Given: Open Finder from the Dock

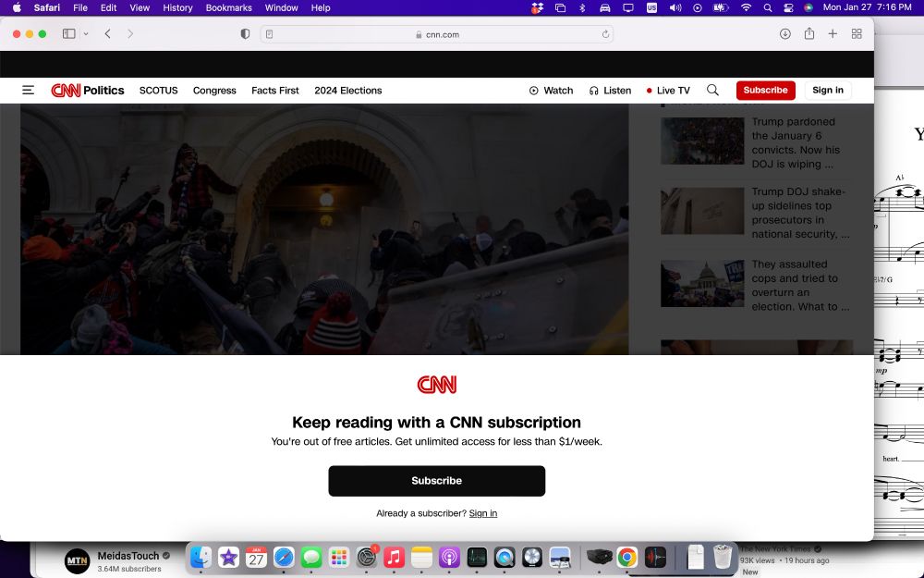Looking at the screenshot, I should pyautogui.click(x=201, y=557).
